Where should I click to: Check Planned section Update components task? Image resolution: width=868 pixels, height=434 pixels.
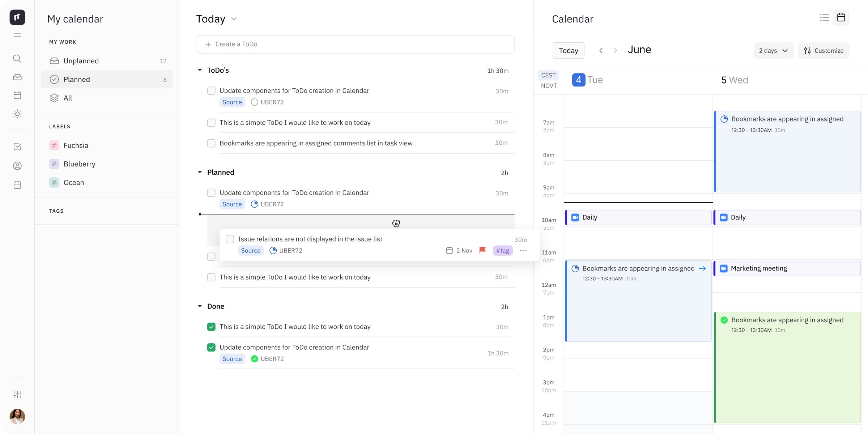[x=211, y=193]
